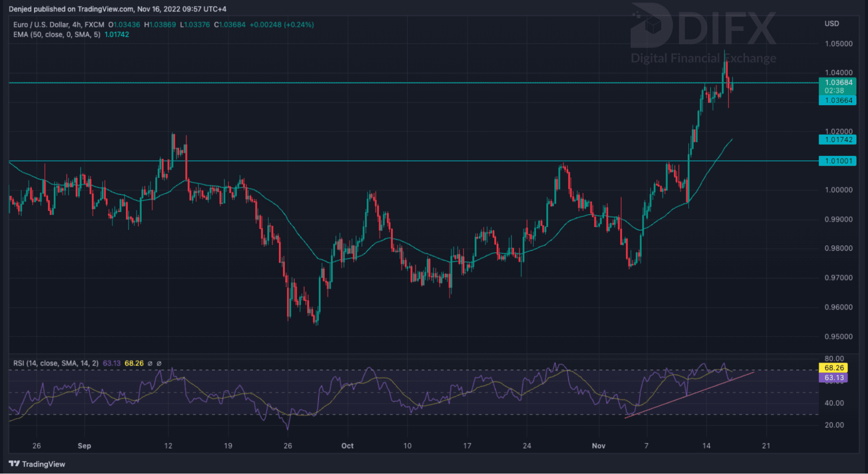Select the Euro / U.S. Dollar symbol title

coord(40,25)
